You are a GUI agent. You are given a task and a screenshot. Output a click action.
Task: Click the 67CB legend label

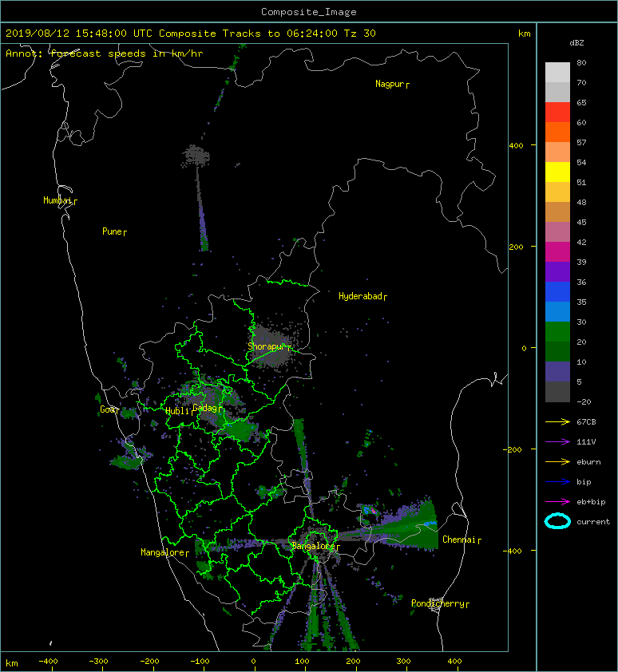[x=586, y=421]
